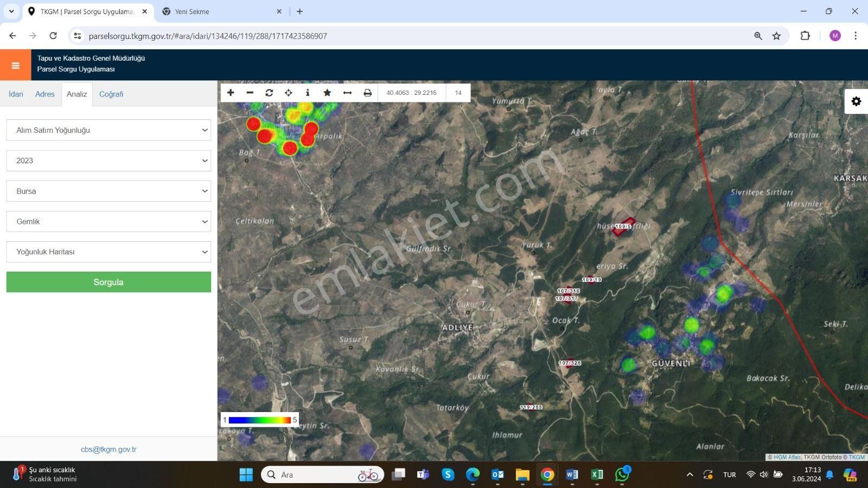Image resolution: width=868 pixels, height=488 pixels.
Task: Click the browser address bar URL
Action: (208, 36)
